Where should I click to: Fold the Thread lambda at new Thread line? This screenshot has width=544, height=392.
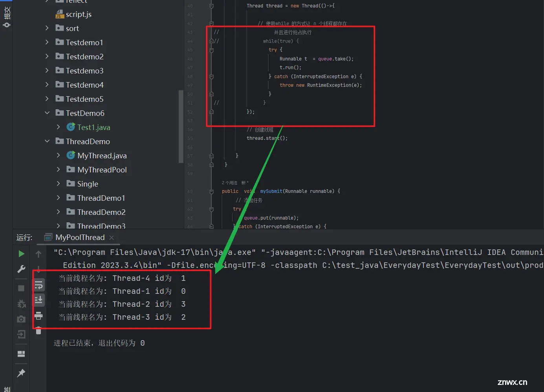point(212,6)
